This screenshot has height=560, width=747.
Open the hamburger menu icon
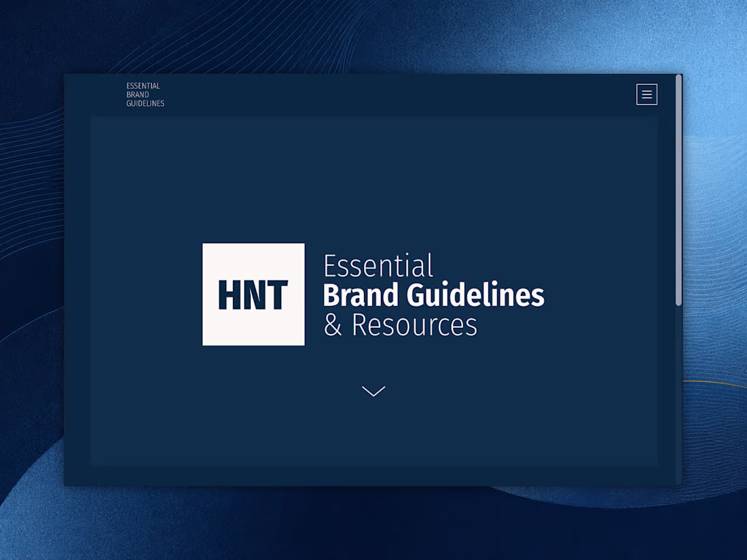[x=646, y=94]
